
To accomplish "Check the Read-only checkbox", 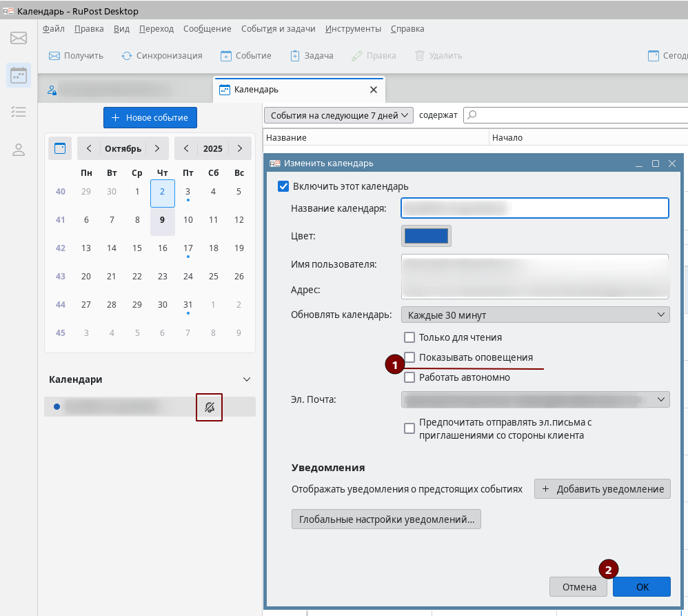I will pyautogui.click(x=409, y=337).
